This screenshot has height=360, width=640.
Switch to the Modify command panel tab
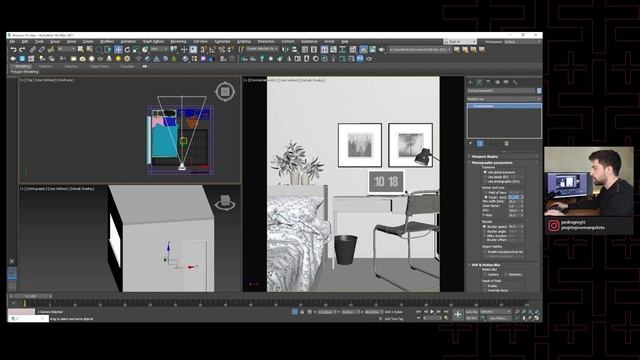479,82
